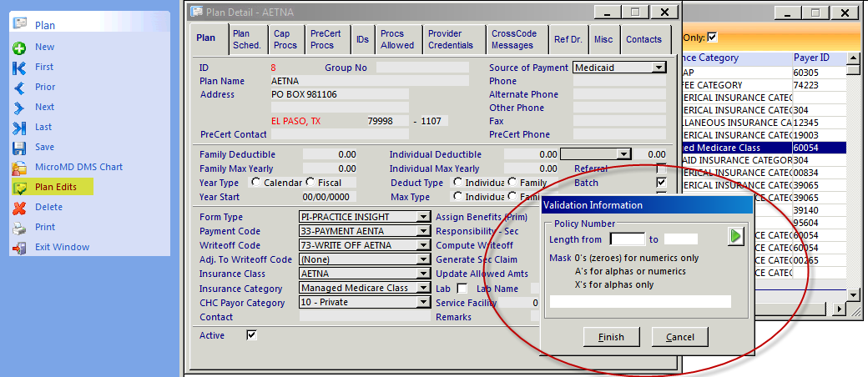Click the New plan icon
The image size is (868, 377).
19,48
